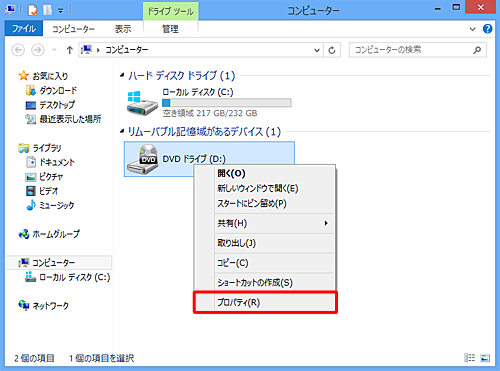Open the ピクチャ library
500x371 pixels.
tap(45, 176)
